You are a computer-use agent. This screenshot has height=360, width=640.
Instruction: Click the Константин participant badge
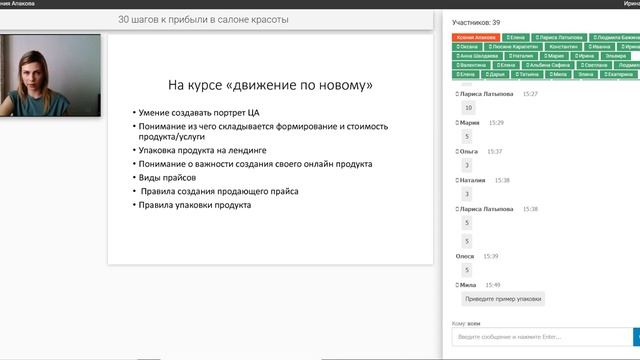564,47
